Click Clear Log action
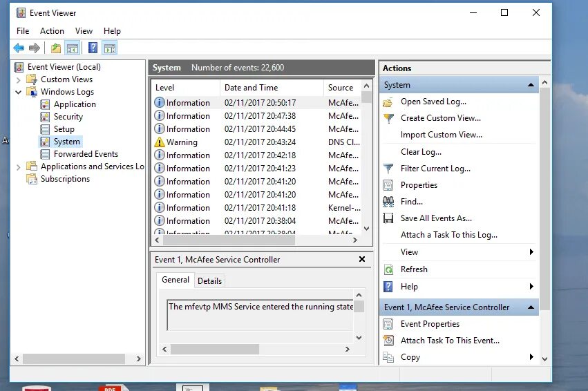The width and height of the screenshot is (588, 391). pyautogui.click(x=421, y=152)
